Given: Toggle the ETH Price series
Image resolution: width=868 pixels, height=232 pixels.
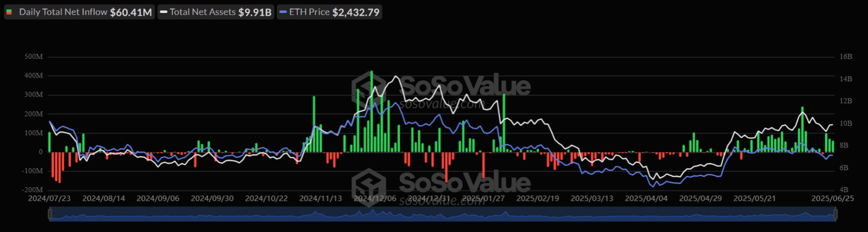Looking at the screenshot, I should click(x=329, y=12).
